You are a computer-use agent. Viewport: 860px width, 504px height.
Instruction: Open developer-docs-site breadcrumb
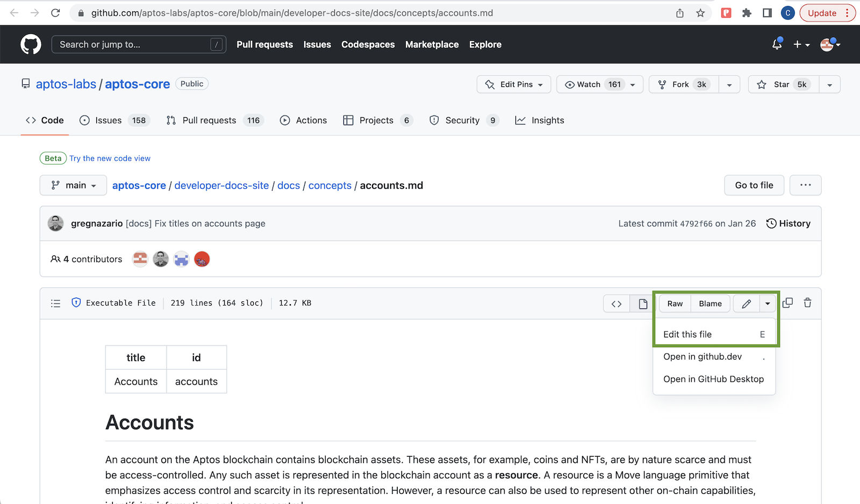tap(221, 185)
